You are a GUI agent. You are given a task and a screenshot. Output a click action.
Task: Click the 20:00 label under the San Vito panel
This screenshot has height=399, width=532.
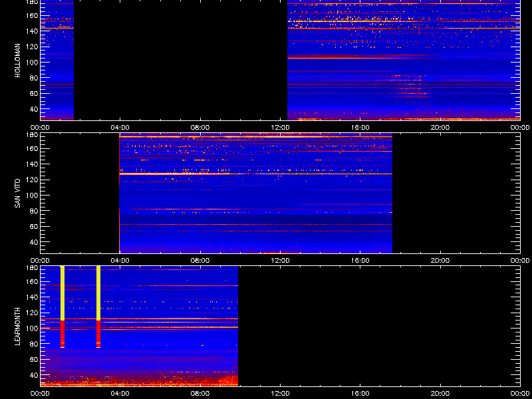coord(440,261)
